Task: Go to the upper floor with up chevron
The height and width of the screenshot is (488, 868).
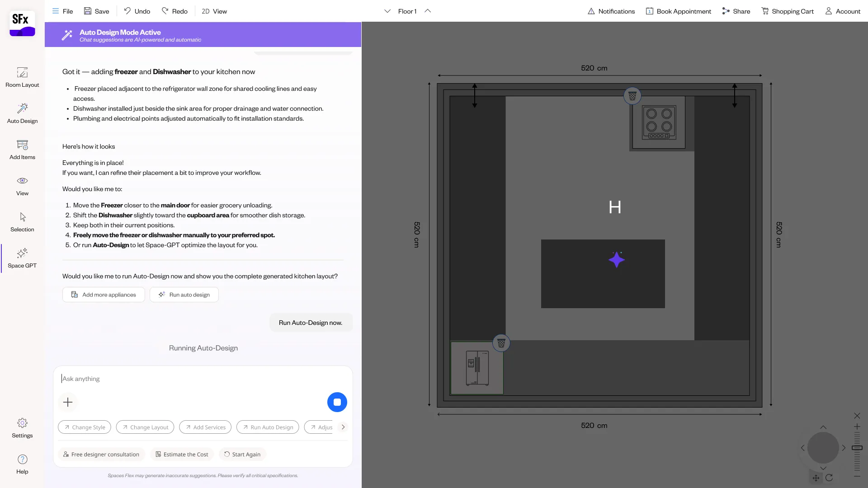Action: [x=428, y=11]
